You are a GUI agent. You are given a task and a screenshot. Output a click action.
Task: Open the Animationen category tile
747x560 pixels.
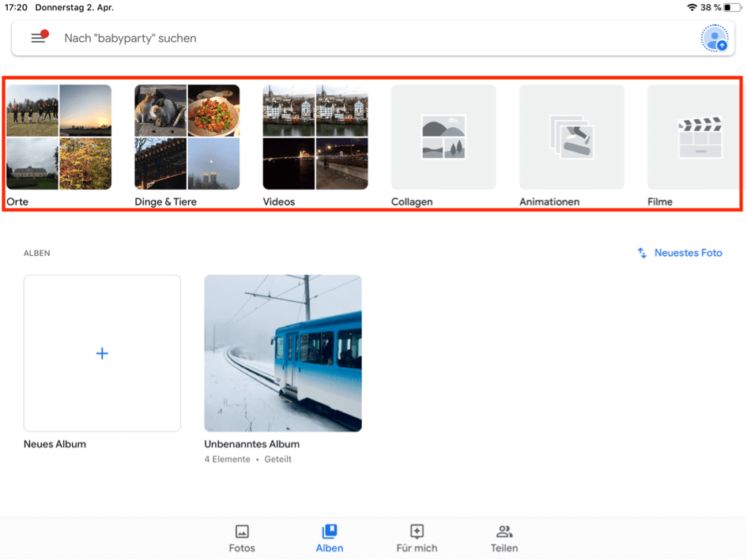571,137
